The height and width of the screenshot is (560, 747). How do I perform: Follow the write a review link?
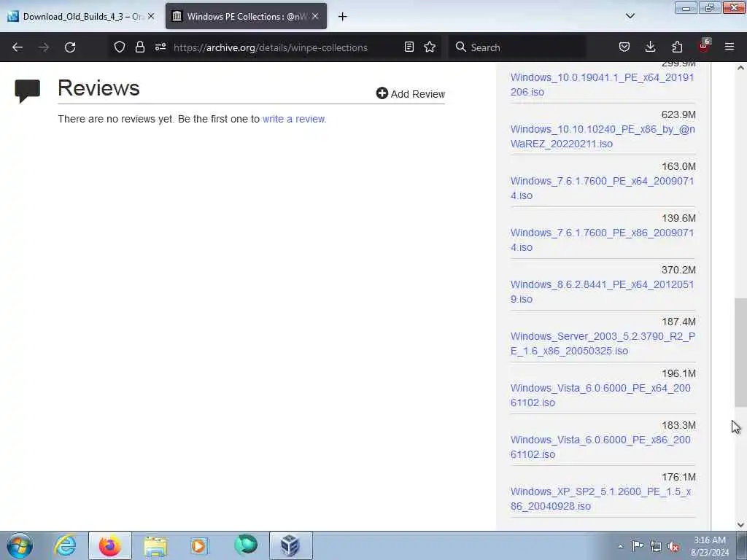pos(294,119)
